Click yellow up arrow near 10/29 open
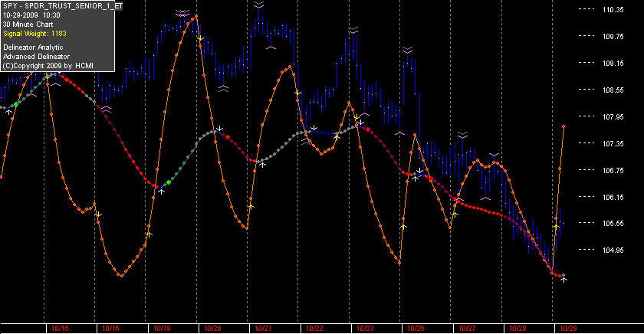 [x=557, y=226]
